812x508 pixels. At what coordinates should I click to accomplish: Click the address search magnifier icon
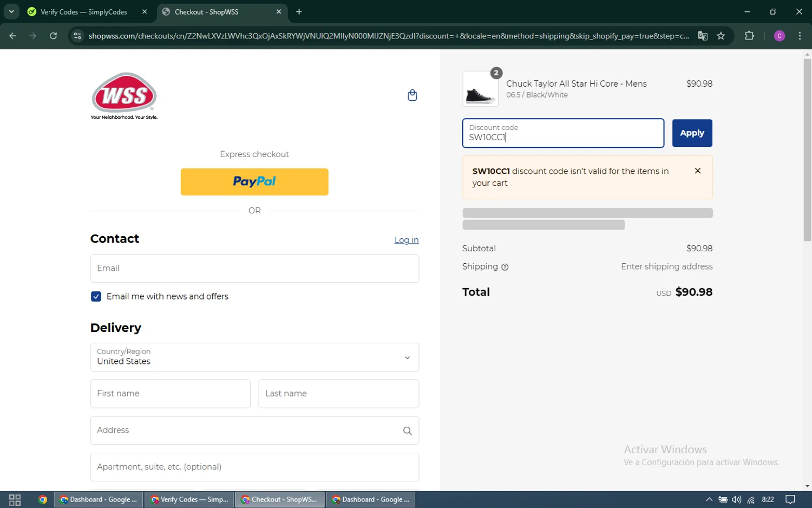tap(407, 431)
